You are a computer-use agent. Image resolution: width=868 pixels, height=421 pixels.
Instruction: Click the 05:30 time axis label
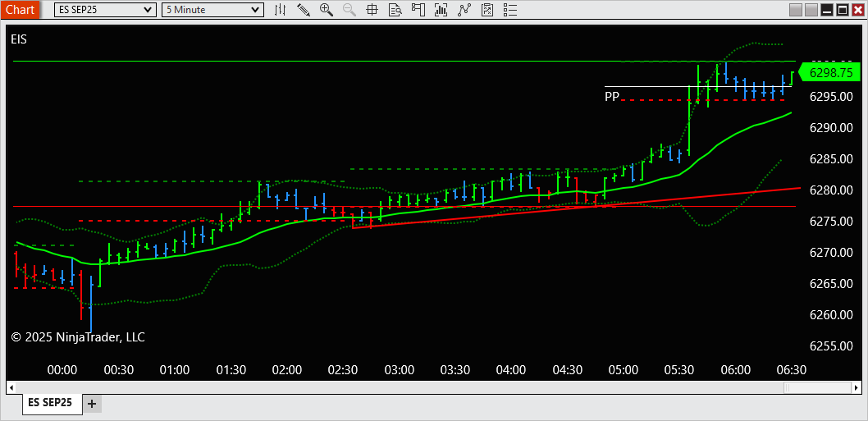[x=680, y=369]
